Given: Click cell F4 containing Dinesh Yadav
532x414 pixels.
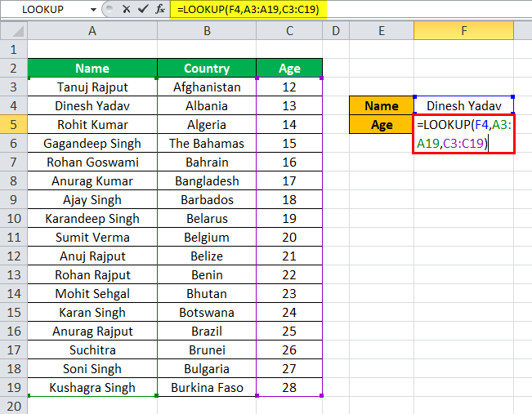Looking at the screenshot, I should (463, 106).
